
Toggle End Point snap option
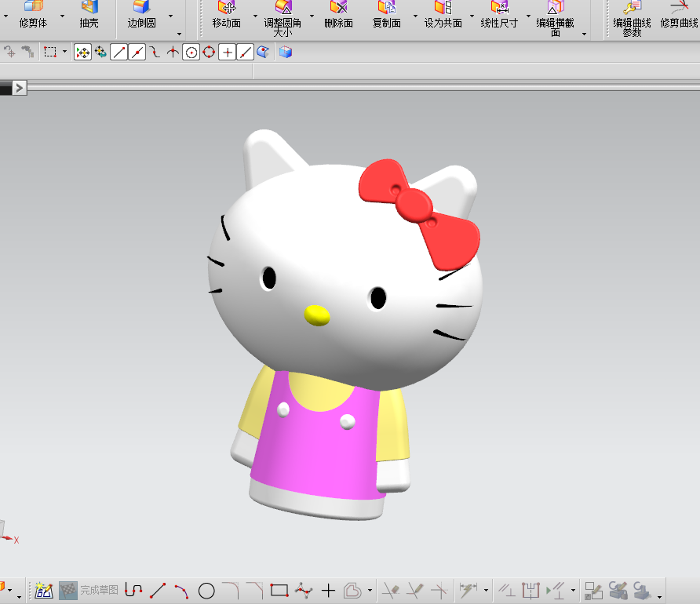pyautogui.click(x=118, y=53)
